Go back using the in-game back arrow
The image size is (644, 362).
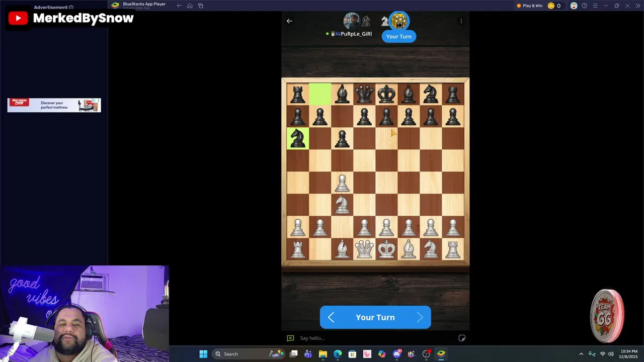point(289,21)
